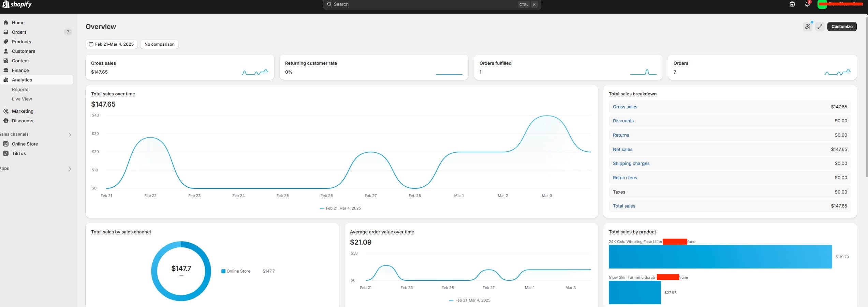Open the Sidekick assistant icon in top bar
868x307 pixels.
[792, 4]
